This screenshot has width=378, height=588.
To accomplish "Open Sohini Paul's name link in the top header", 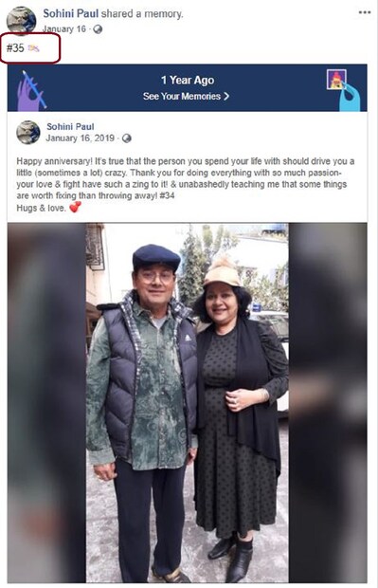I will [x=70, y=14].
